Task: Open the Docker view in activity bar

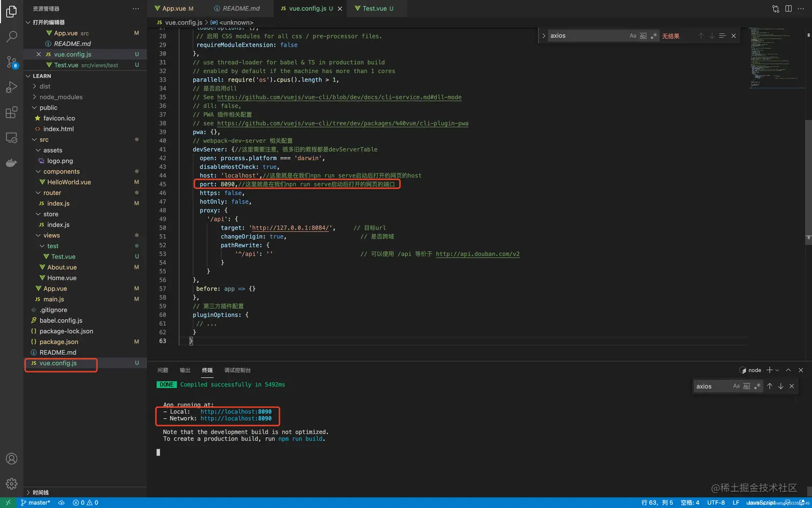Action: tap(11, 163)
